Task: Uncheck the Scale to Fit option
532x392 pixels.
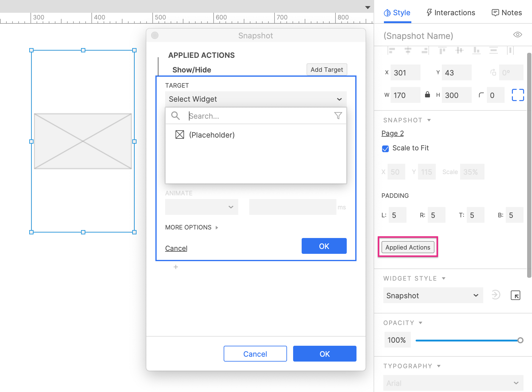Action: pyautogui.click(x=385, y=149)
